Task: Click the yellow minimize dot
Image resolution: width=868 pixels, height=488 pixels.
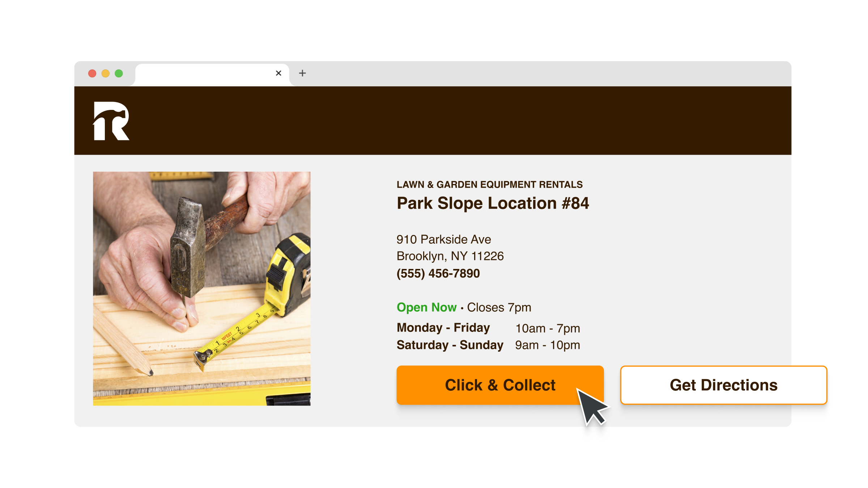Action: [x=106, y=73]
